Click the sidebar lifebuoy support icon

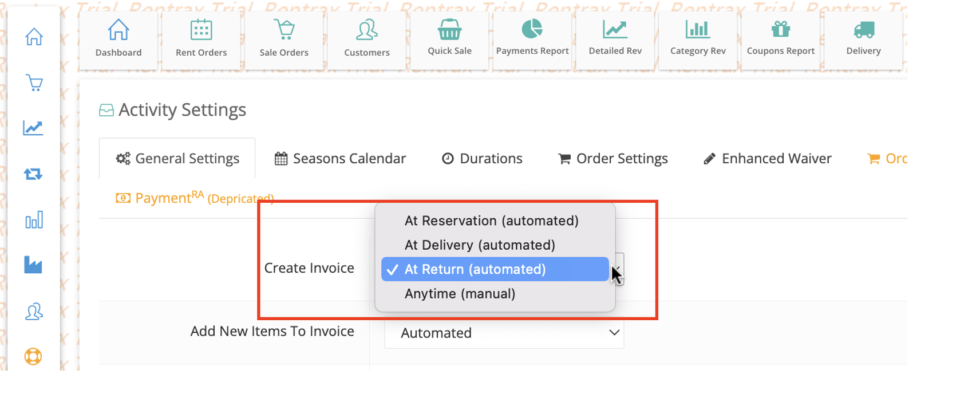click(33, 356)
